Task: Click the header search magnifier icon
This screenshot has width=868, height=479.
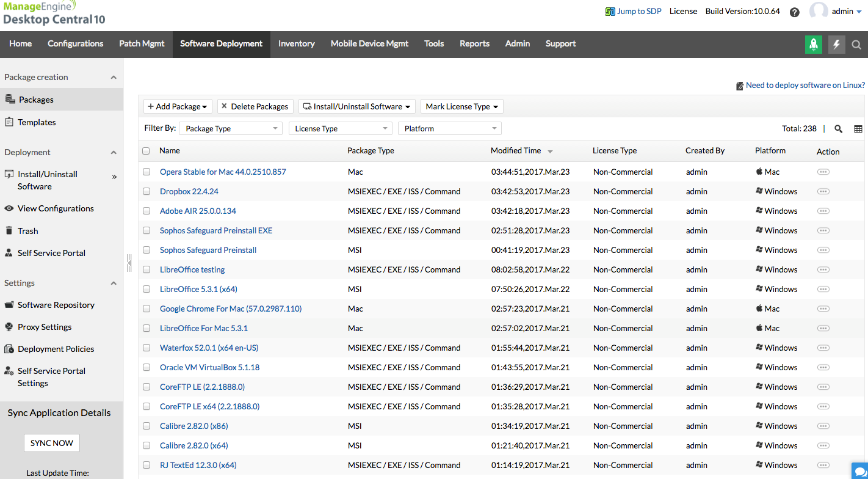Action: click(x=856, y=45)
